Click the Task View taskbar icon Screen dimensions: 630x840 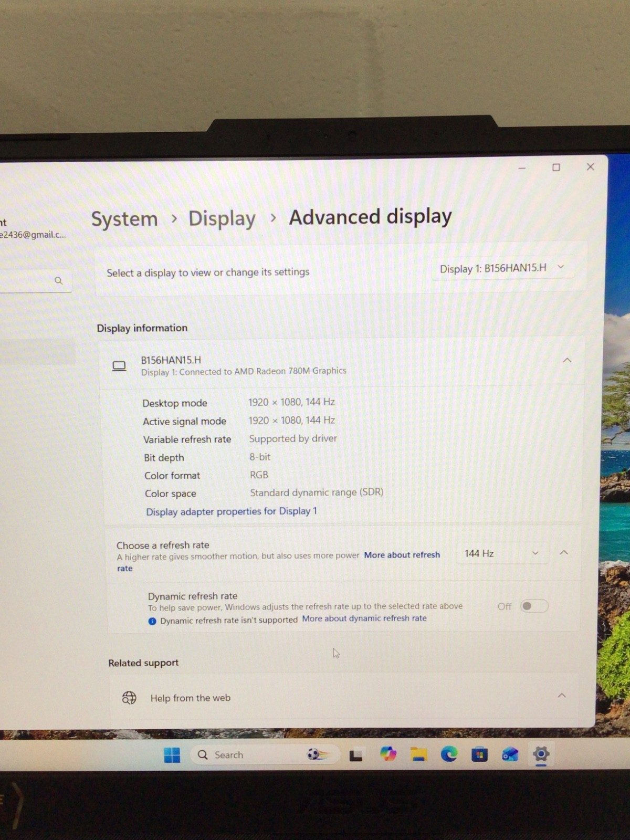[x=356, y=755]
